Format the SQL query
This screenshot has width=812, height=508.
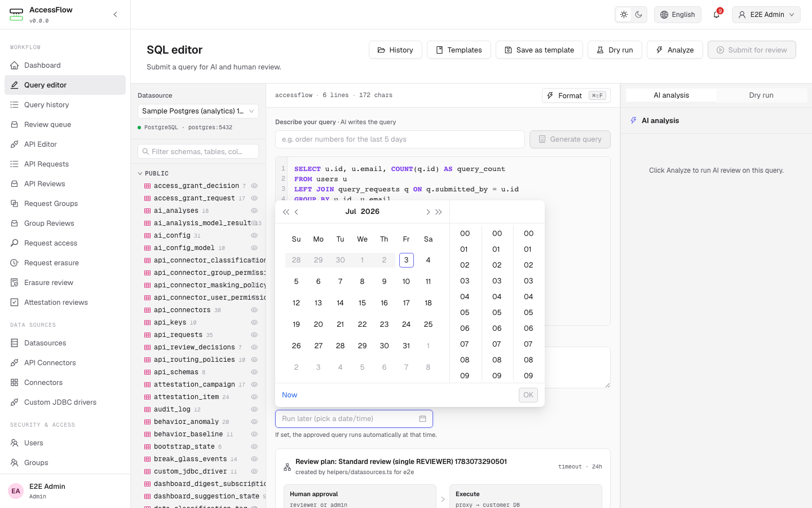(x=576, y=95)
